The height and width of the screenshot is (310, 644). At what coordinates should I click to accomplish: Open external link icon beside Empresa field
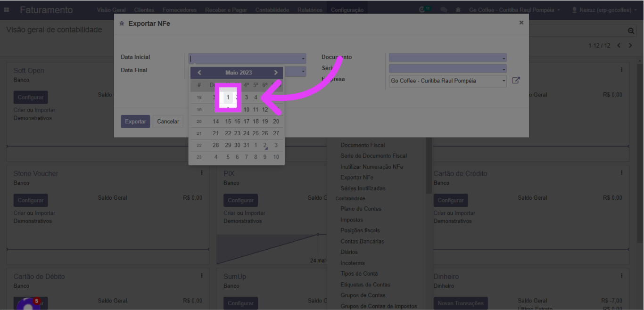(516, 81)
